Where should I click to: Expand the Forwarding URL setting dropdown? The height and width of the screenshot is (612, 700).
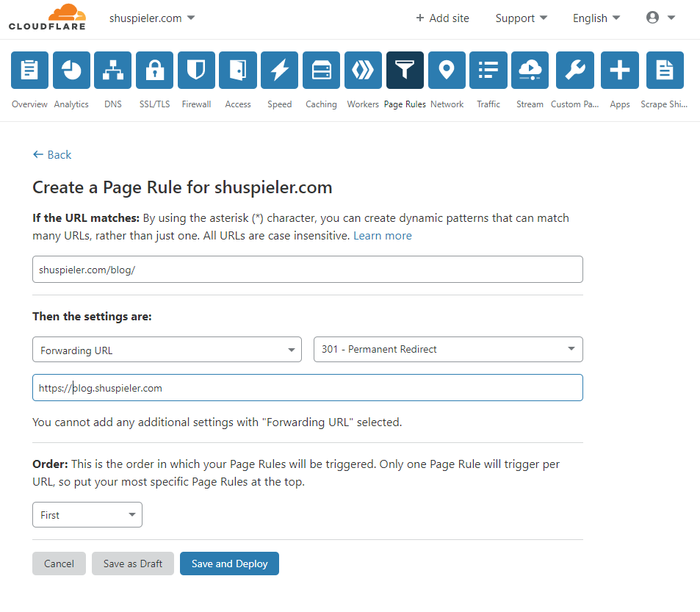click(167, 350)
